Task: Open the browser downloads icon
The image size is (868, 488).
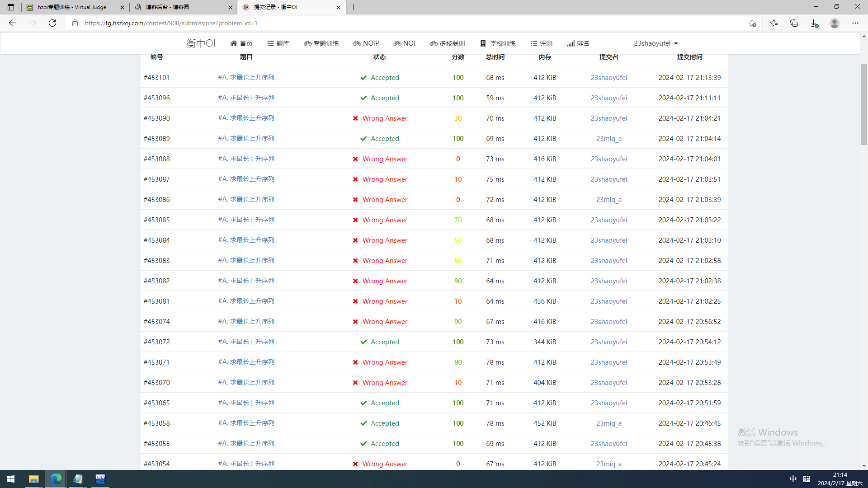Action: click(x=814, y=23)
